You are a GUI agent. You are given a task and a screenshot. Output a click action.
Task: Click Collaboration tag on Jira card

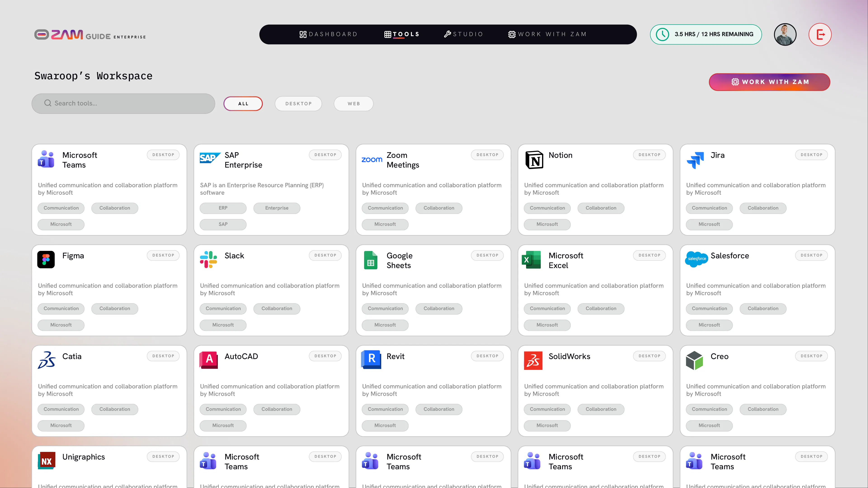click(x=763, y=208)
